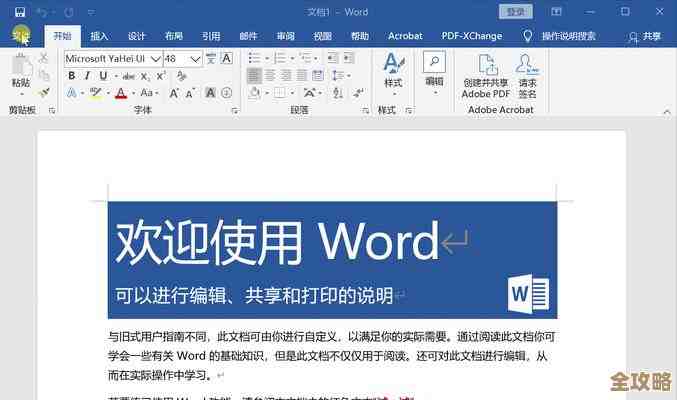Click the 编辑 (Editing) find button
This screenshot has width=677, height=400.
(x=434, y=73)
